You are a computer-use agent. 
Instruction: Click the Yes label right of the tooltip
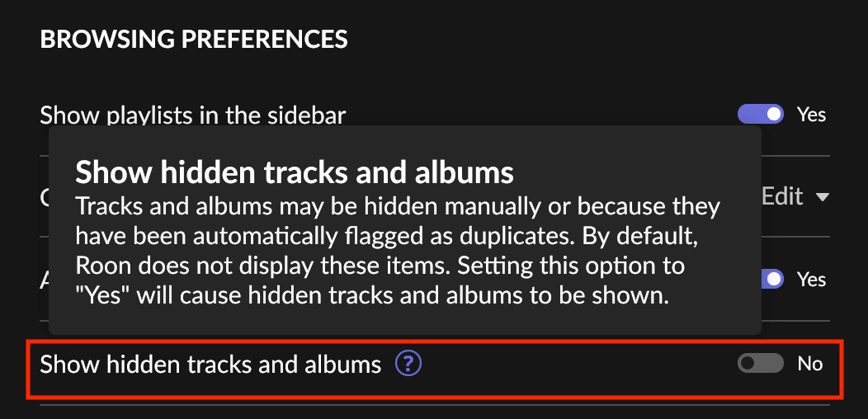811,279
